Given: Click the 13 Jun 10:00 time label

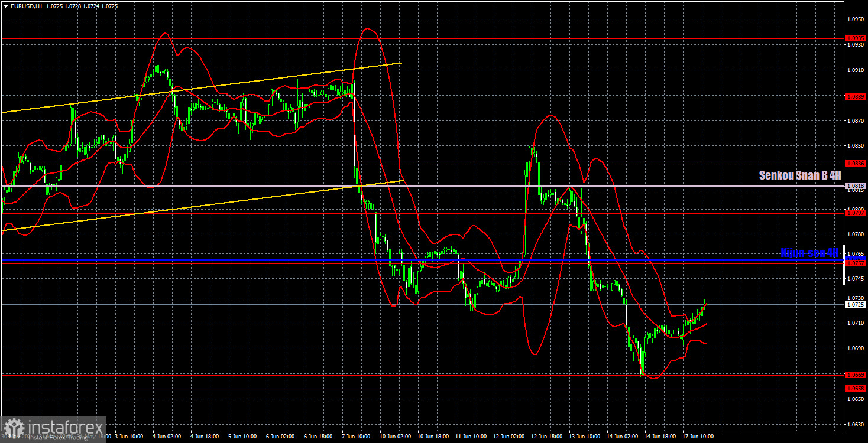Looking at the screenshot, I should [x=584, y=436].
